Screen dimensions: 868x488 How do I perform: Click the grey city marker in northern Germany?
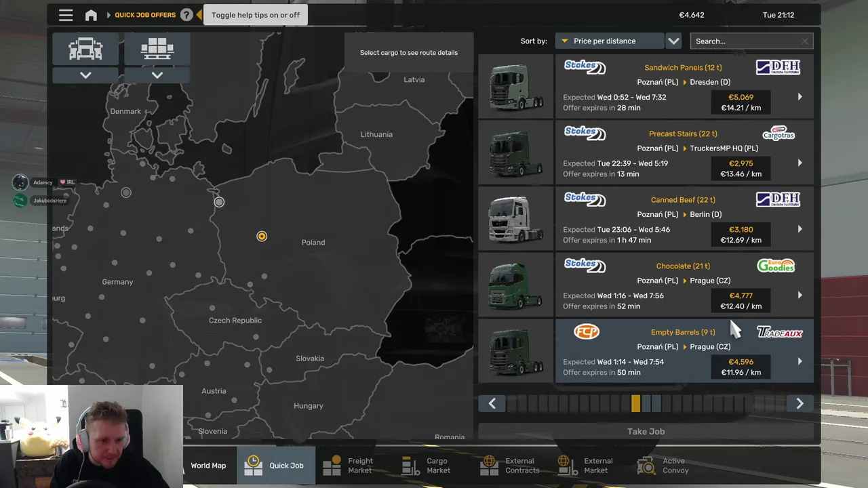click(126, 192)
